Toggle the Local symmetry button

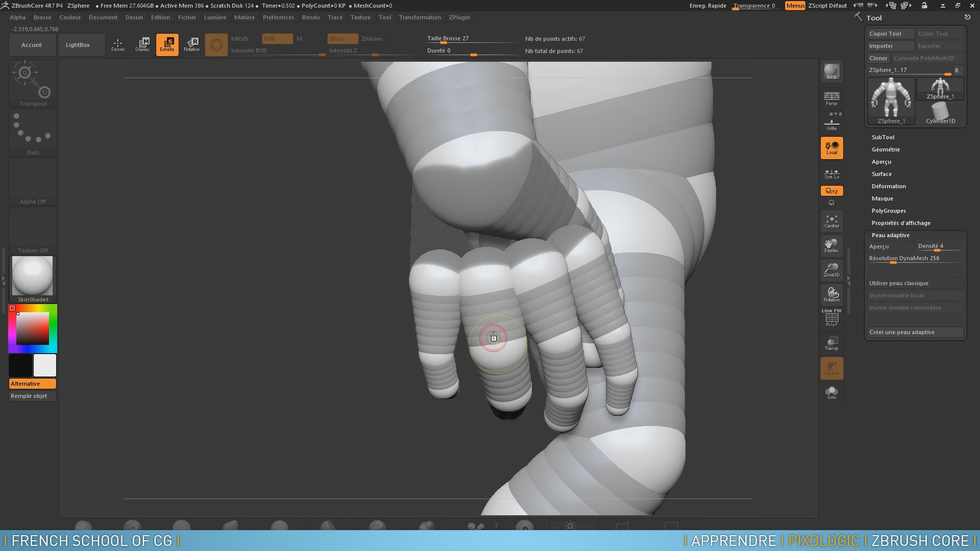[x=831, y=148]
